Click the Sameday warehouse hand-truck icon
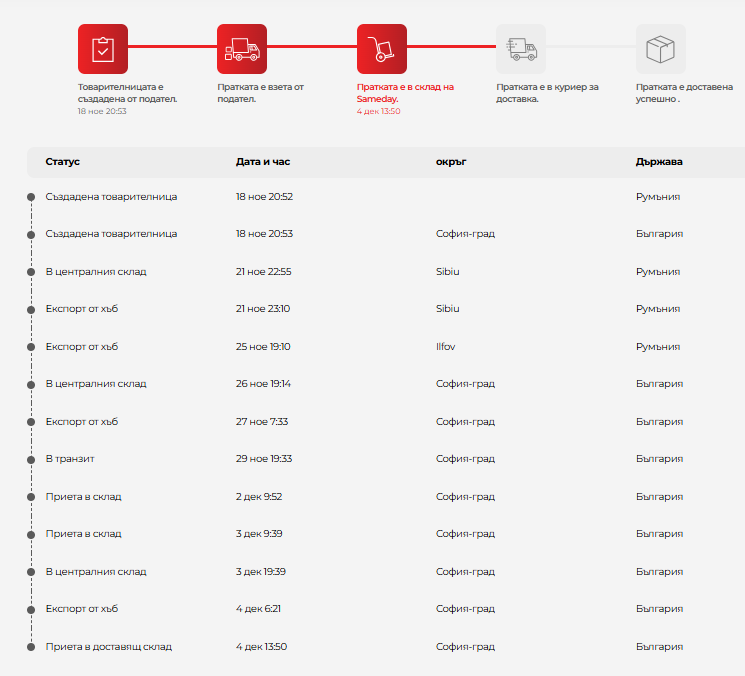Viewport: 745px width, 676px height. [382, 49]
